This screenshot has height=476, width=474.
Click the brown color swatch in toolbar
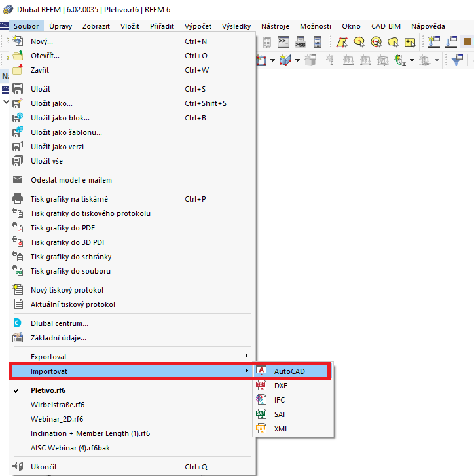(467, 42)
